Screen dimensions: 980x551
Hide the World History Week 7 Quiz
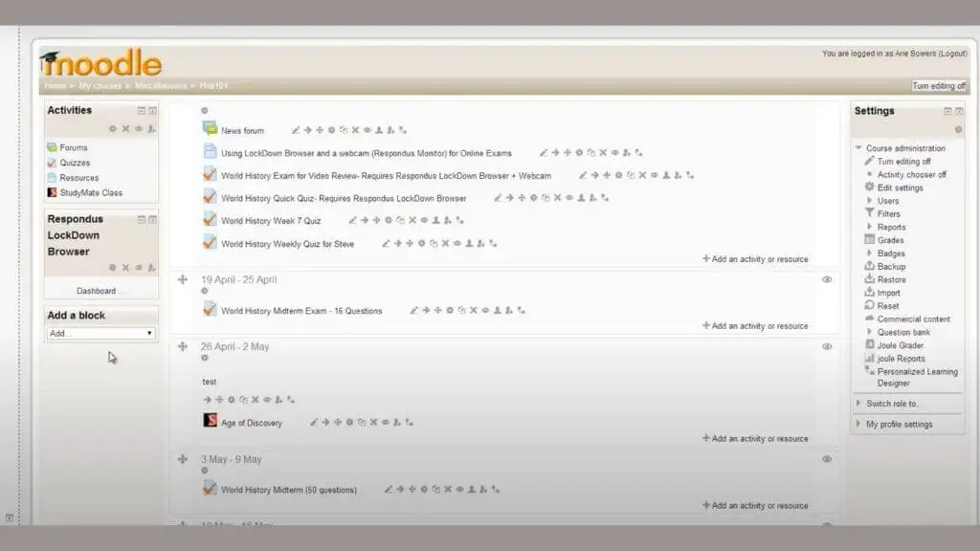[x=424, y=220]
